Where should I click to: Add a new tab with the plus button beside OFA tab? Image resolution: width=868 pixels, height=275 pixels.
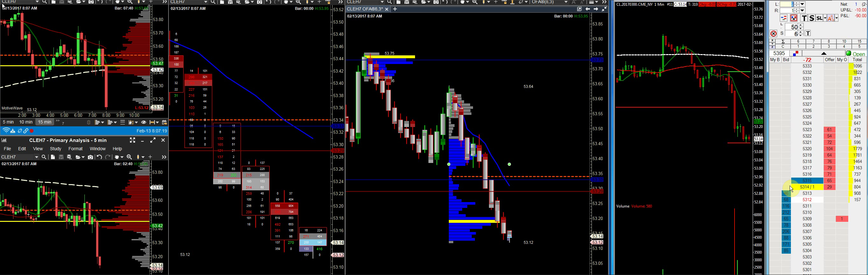coord(395,9)
